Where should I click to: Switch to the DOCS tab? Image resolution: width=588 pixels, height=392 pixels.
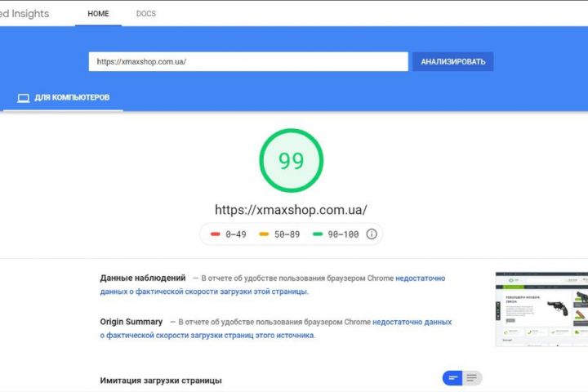pyautogui.click(x=146, y=14)
